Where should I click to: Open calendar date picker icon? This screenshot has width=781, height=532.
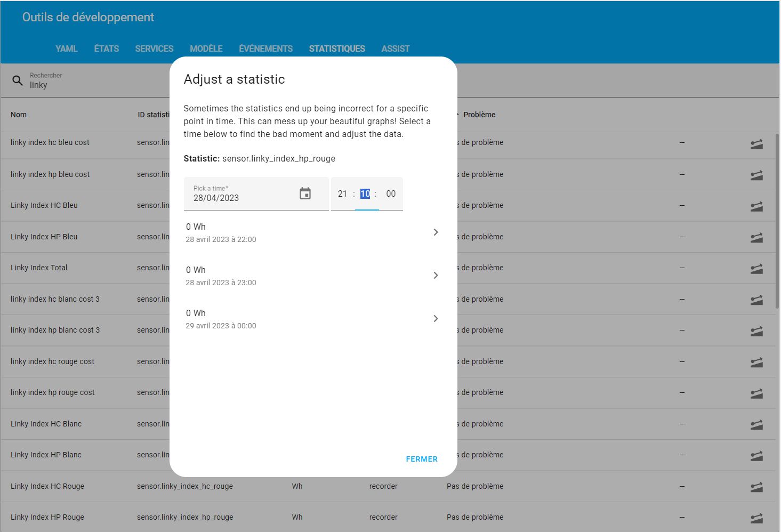coord(305,194)
